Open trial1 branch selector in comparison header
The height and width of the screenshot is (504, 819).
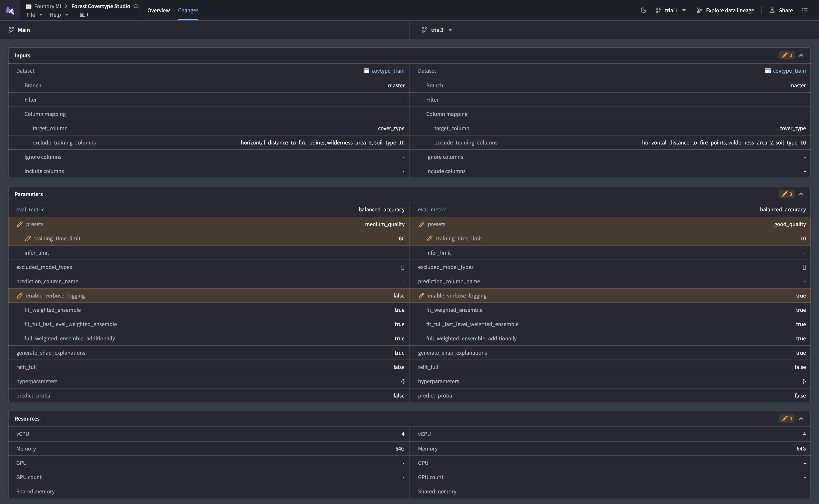coord(437,30)
